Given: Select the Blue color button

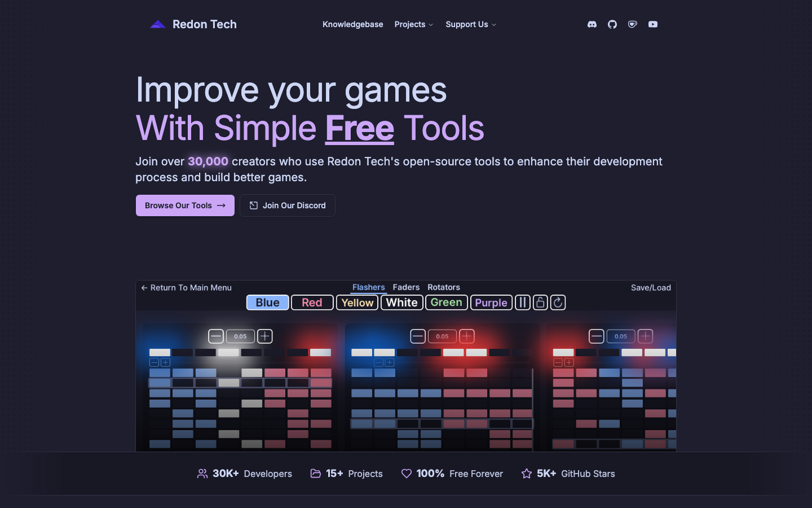Looking at the screenshot, I should pos(268,303).
